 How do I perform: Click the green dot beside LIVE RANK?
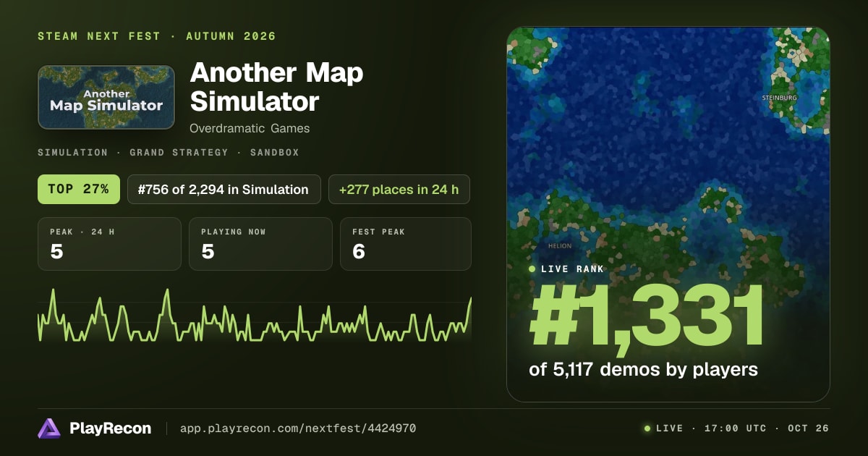[532, 269]
